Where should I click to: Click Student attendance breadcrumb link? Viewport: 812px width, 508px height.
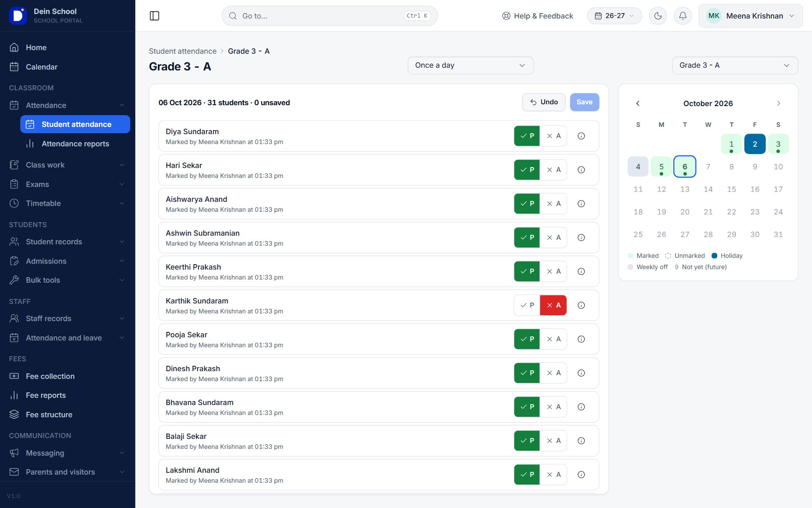[x=183, y=51]
